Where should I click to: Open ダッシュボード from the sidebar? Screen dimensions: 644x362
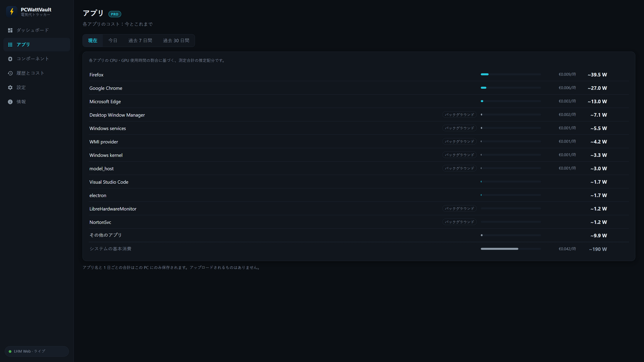37,30
